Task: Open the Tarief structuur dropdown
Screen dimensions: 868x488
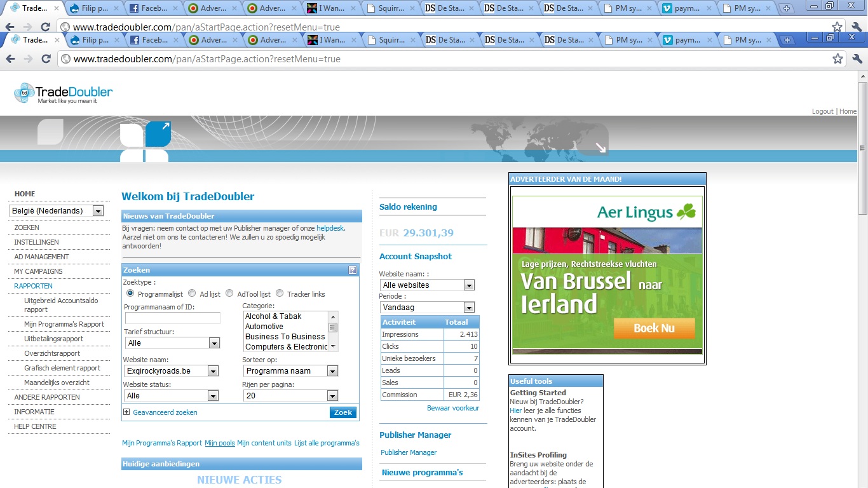Action: tap(172, 343)
